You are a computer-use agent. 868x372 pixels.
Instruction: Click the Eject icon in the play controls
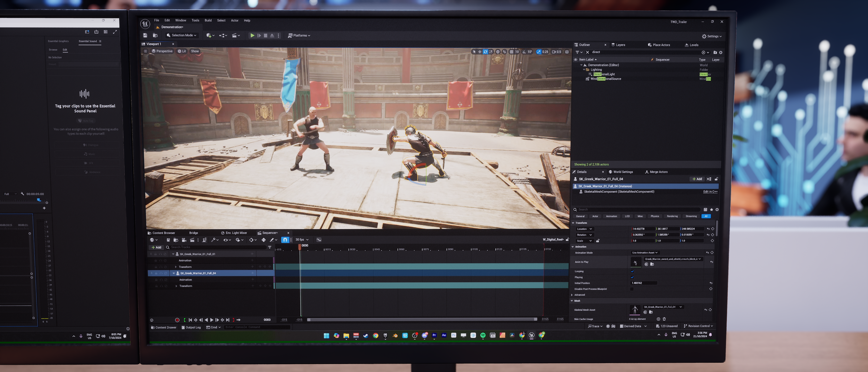pyautogui.click(x=272, y=35)
